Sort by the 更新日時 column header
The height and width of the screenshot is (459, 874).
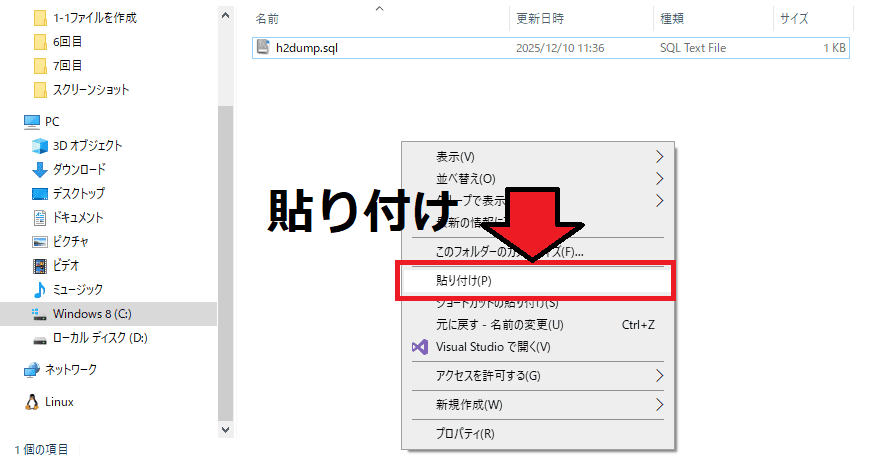tap(540, 19)
